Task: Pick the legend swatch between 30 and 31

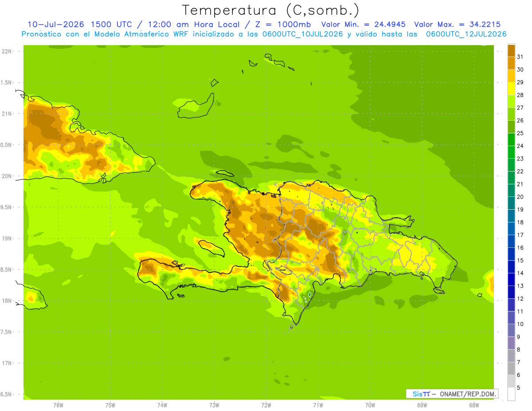Action: [511, 63]
